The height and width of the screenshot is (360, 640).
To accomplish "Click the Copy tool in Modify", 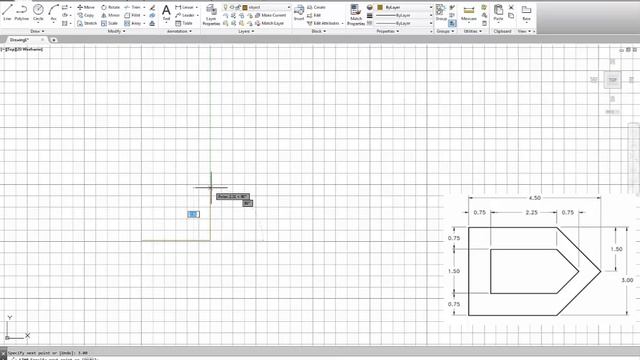I will pyautogui.click(x=86, y=15).
